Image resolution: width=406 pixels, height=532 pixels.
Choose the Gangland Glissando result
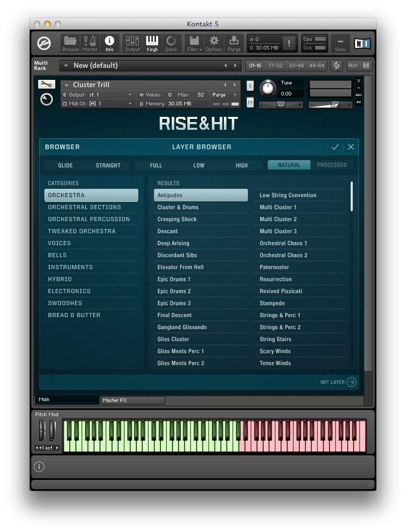coord(200,327)
